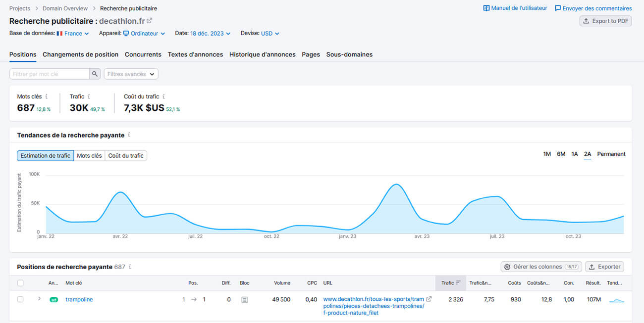Open the France database dropdown
Image resolution: width=644 pixels, height=323 pixels.
73,34
